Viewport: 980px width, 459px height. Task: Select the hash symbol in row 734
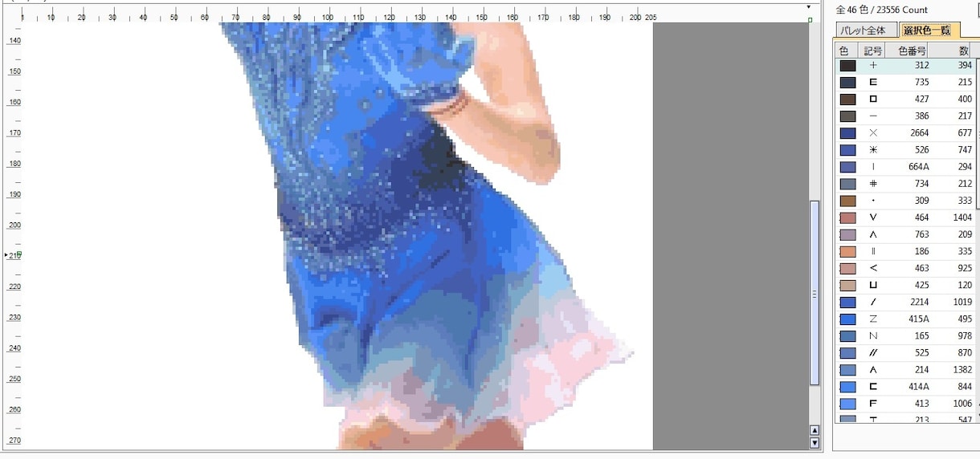873,184
